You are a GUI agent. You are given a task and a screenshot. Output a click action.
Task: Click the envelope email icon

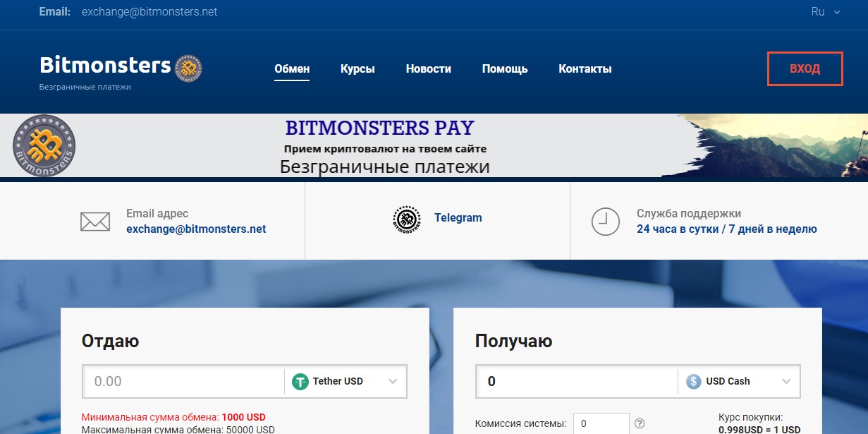(95, 222)
